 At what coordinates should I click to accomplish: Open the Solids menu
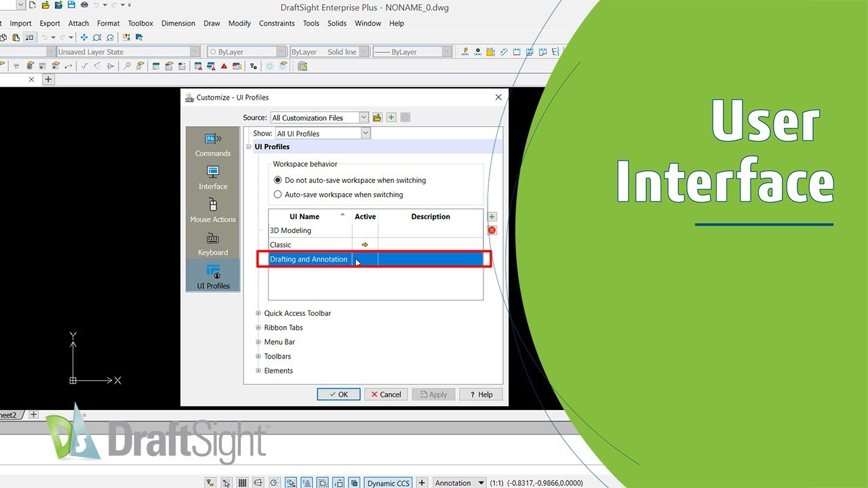pos(337,23)
